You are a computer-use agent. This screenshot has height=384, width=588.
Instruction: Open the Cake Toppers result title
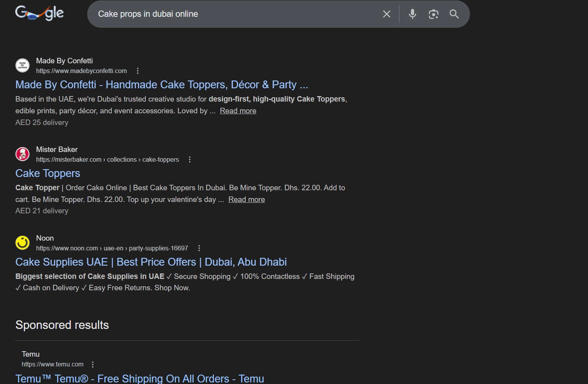pyautogui.click(x=48, y=173)
